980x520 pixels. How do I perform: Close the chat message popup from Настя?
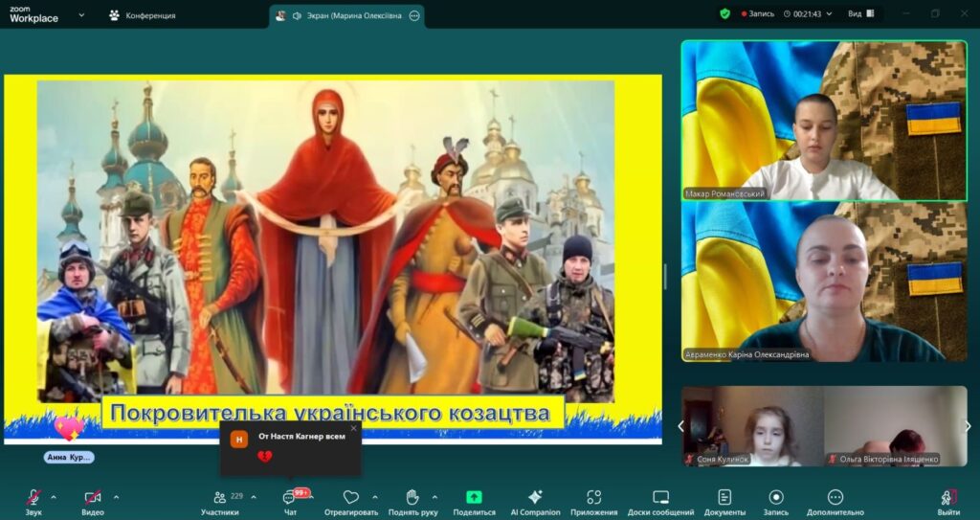point(353,428)
